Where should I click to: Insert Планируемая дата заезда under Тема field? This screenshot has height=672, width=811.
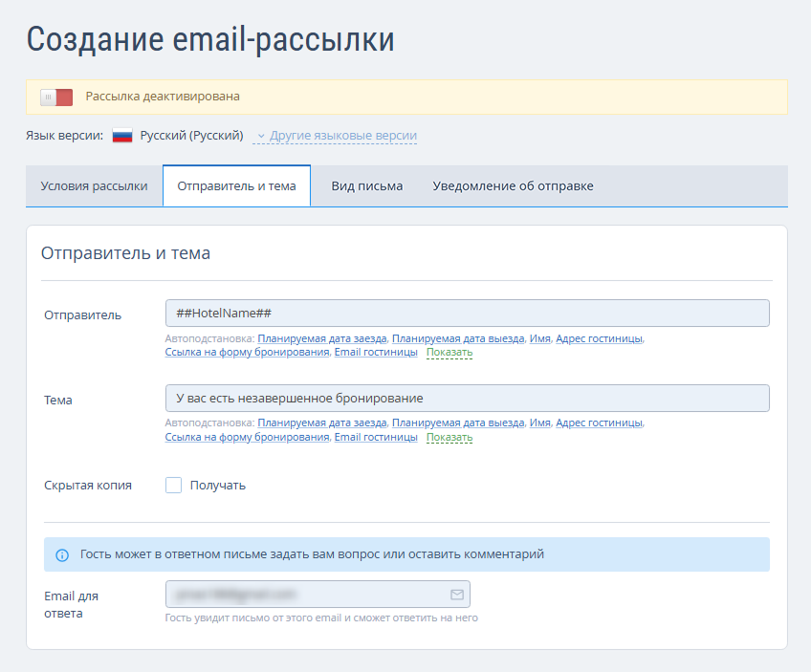[322, 423]
